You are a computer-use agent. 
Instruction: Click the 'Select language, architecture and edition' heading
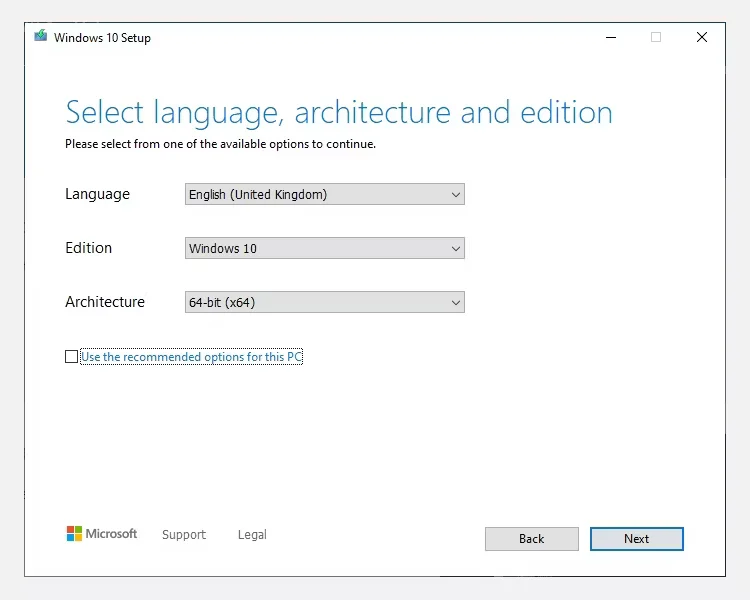pos(338,112)
